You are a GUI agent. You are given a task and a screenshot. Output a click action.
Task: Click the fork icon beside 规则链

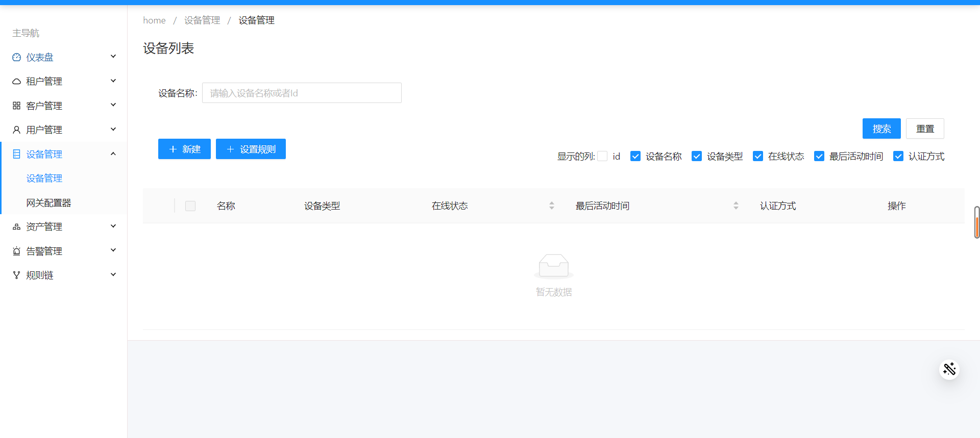point(16,275)
